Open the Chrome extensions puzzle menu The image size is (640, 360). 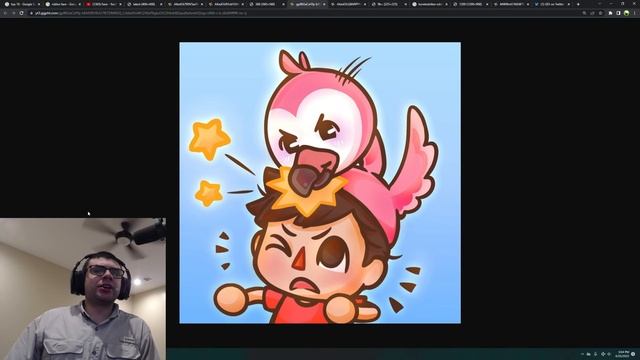click(610, 13)
